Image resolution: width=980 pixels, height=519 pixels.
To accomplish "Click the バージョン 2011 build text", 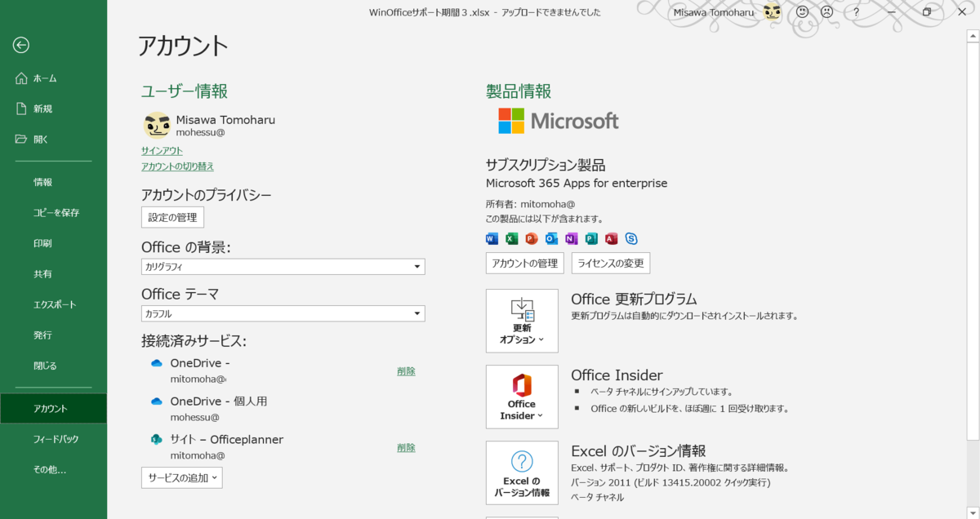I will pos(670,482).
